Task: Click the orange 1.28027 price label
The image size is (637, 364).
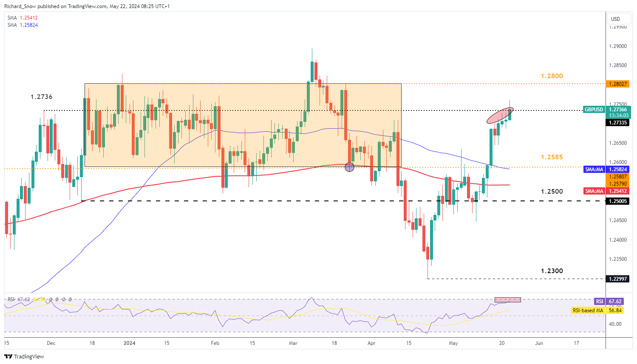Action: point(618,84)
